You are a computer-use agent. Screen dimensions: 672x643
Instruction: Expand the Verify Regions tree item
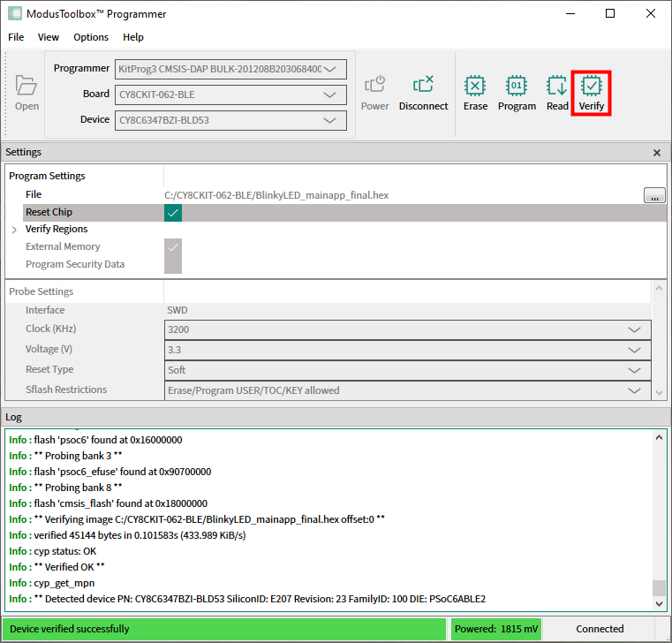[x=14, y=230]
